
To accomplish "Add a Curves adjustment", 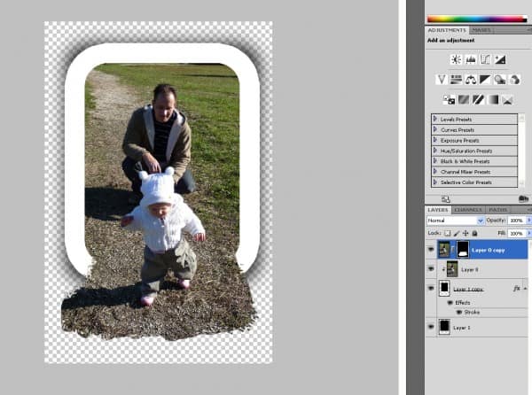I will pos(486,59).
